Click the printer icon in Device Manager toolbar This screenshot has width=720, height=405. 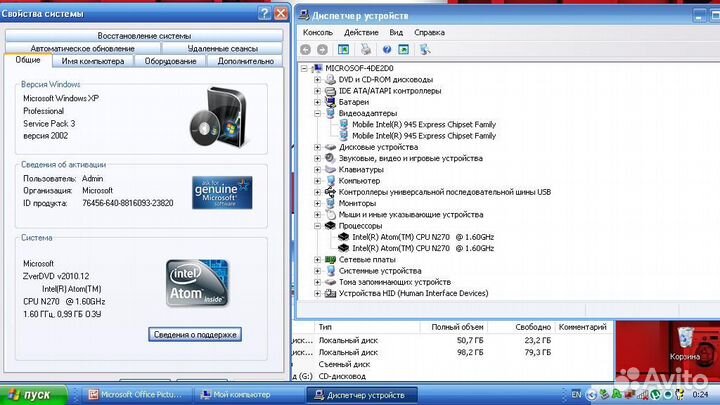click(366, 49)
